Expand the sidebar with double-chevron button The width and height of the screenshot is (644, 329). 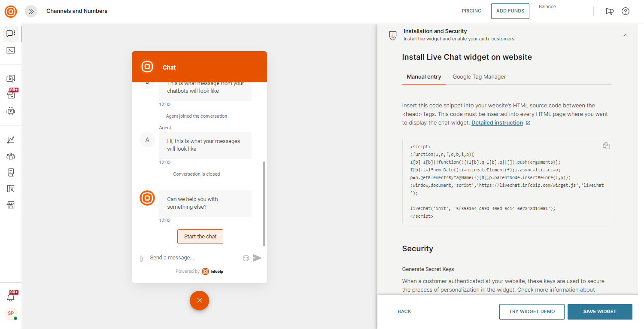(x=31, y=11)
